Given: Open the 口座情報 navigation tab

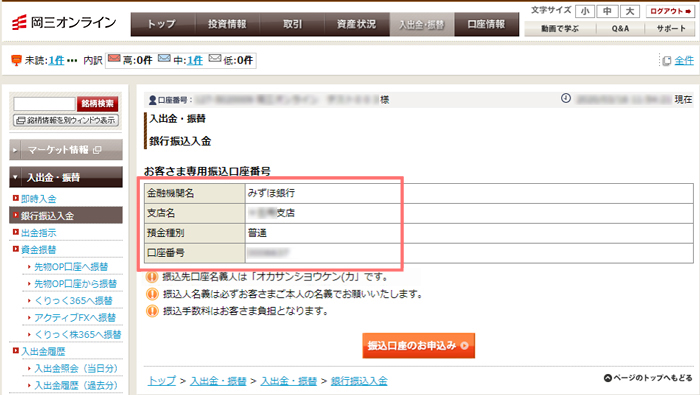Looking at the screenshot, I should tap(487, 24).
